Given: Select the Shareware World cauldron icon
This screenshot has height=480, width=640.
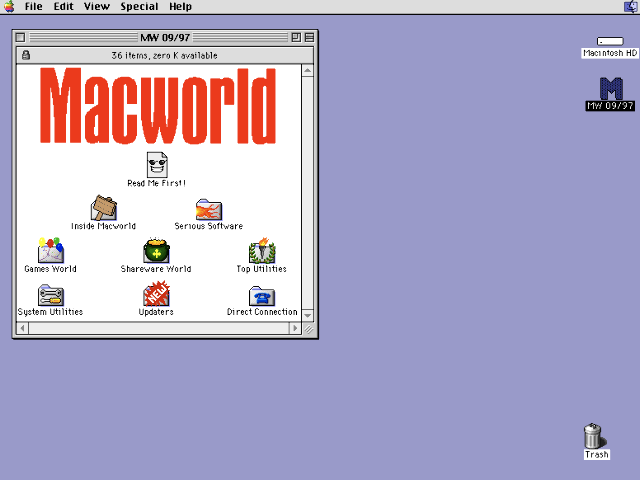Looking at the screenshot, I should coord(156,251).
